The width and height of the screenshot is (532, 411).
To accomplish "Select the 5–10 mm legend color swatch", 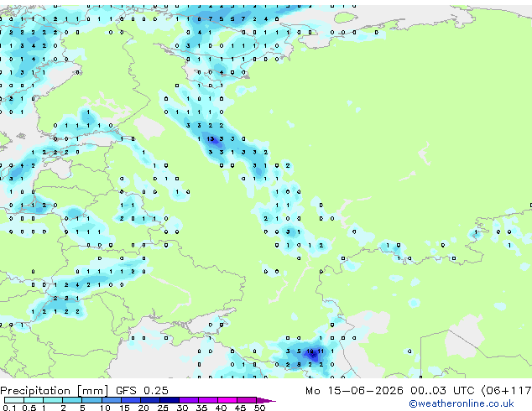I will point(91,400).
